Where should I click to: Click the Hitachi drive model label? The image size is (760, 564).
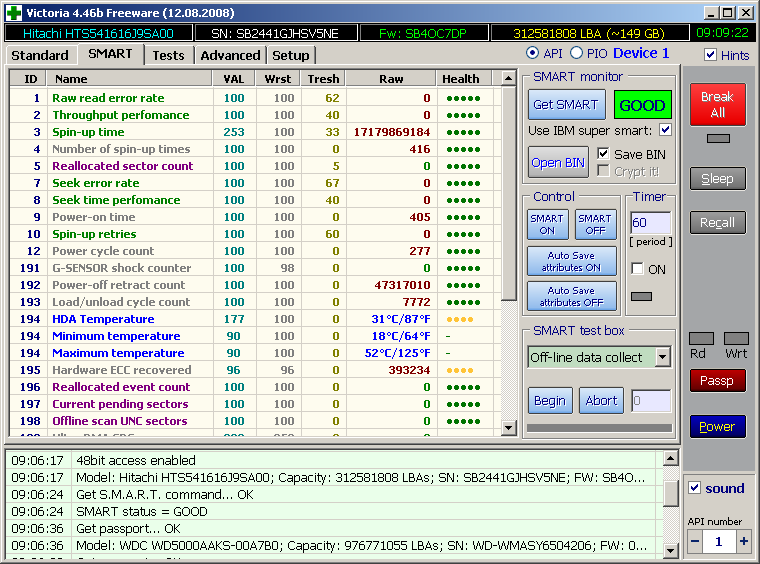click(98, 33)
